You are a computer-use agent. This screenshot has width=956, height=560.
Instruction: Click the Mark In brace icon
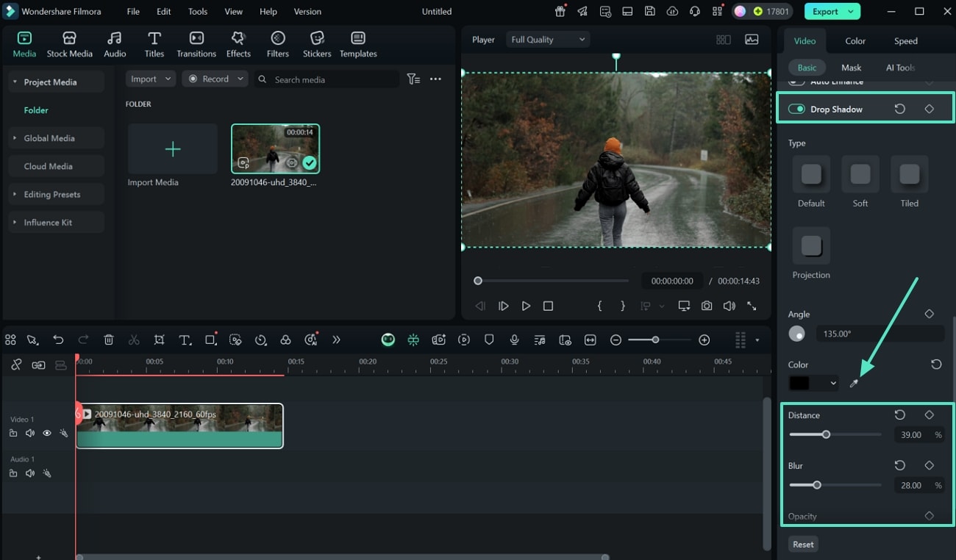pyautogui.click(x=599, y=306)
